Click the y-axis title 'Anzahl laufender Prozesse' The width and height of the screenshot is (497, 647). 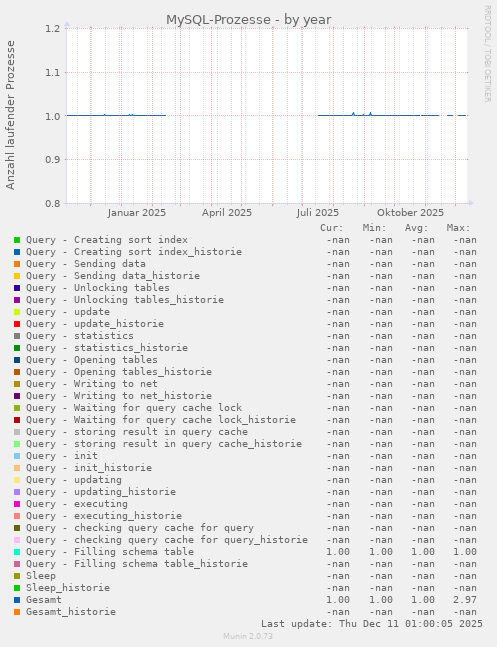point(10,115)
